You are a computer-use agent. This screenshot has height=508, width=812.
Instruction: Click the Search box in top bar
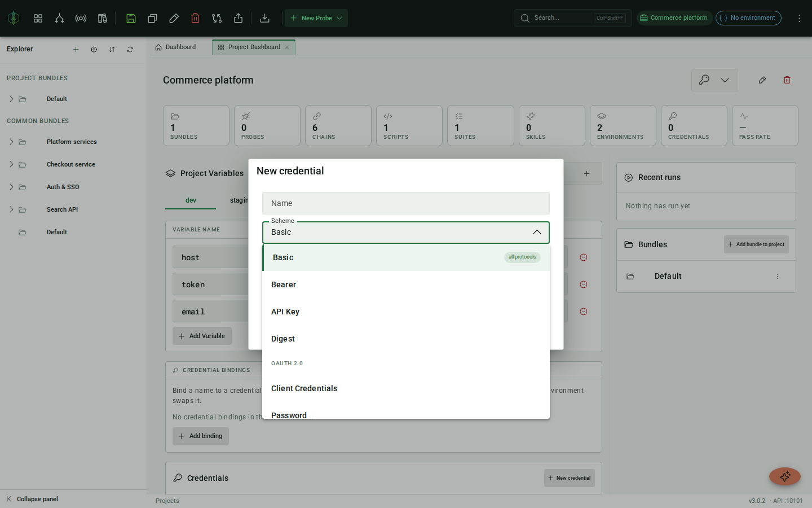point(572,18)
